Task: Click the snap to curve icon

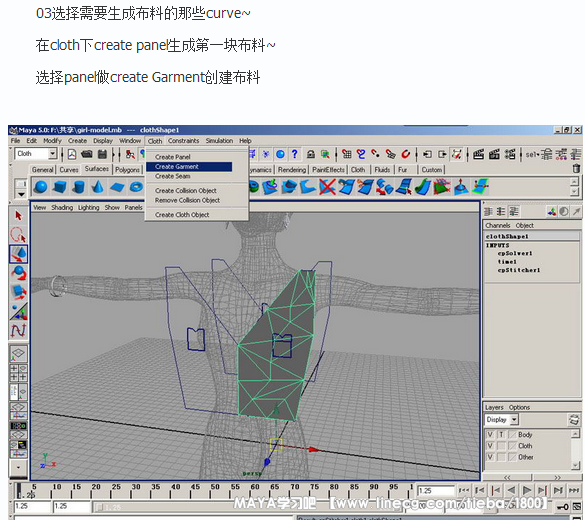Action: (361, 154)
